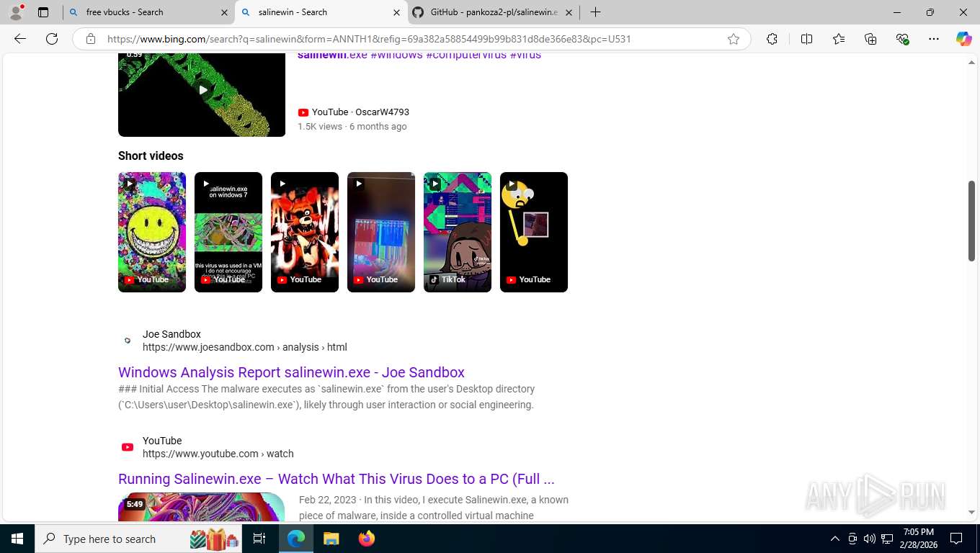
Task: Open Collections panel
Action: pos(870,39)
